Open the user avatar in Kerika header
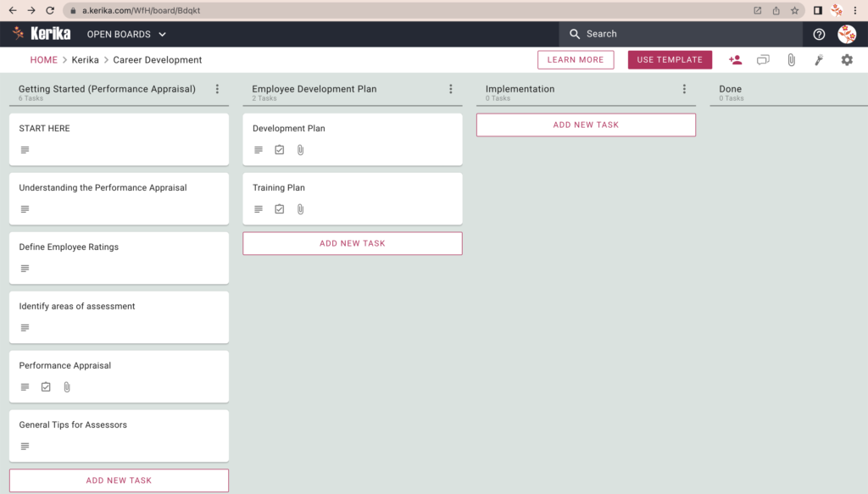This screenshot has width=868, height=494. [847, 34]
